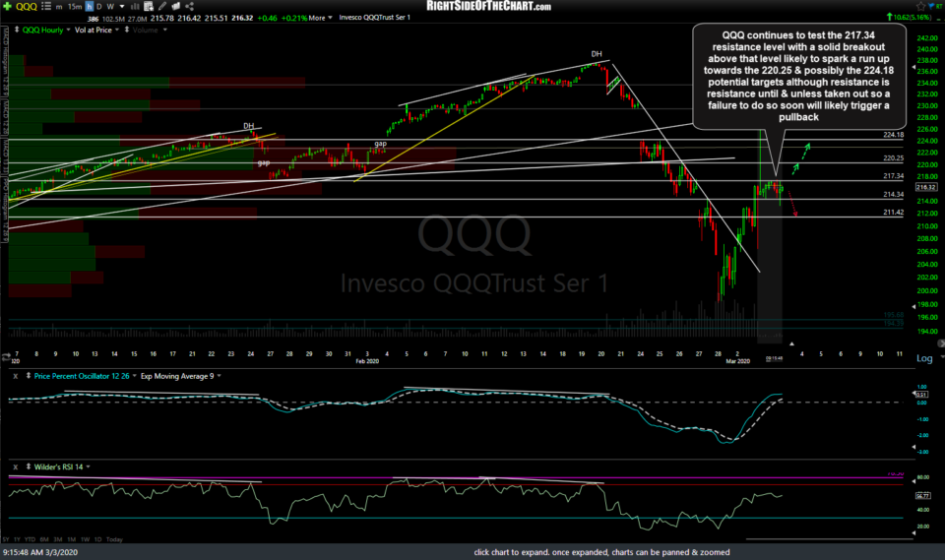
Task: Click the Invesco QQQTrust Ser 1 label
Action: click(x=374, y=18)
